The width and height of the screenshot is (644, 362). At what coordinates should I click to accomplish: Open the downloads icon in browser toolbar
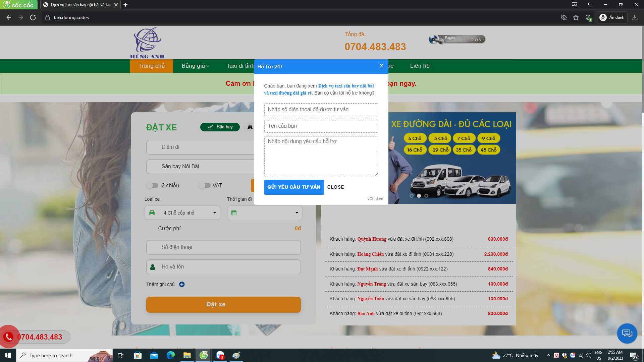(x=634, y=17)
